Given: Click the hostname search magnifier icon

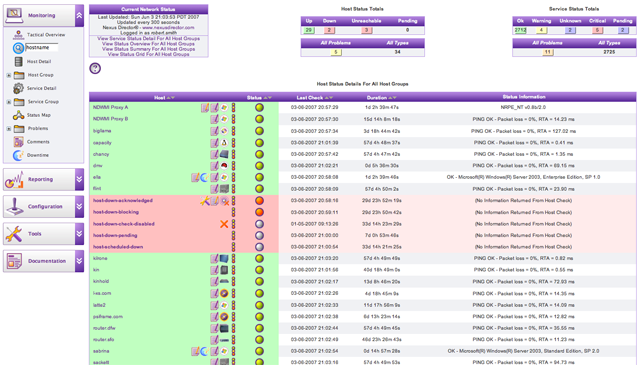Looking at the screenshot, I should pos(18,48).
